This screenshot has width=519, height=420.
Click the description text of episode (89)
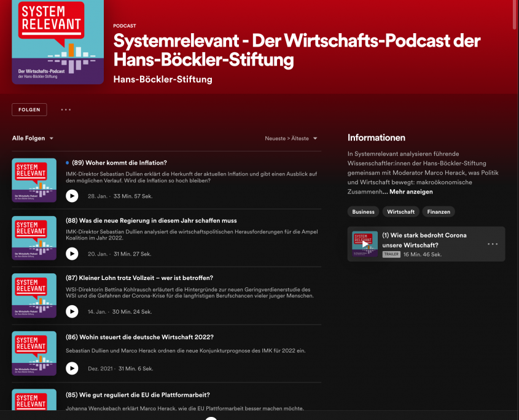coord(191,177)
